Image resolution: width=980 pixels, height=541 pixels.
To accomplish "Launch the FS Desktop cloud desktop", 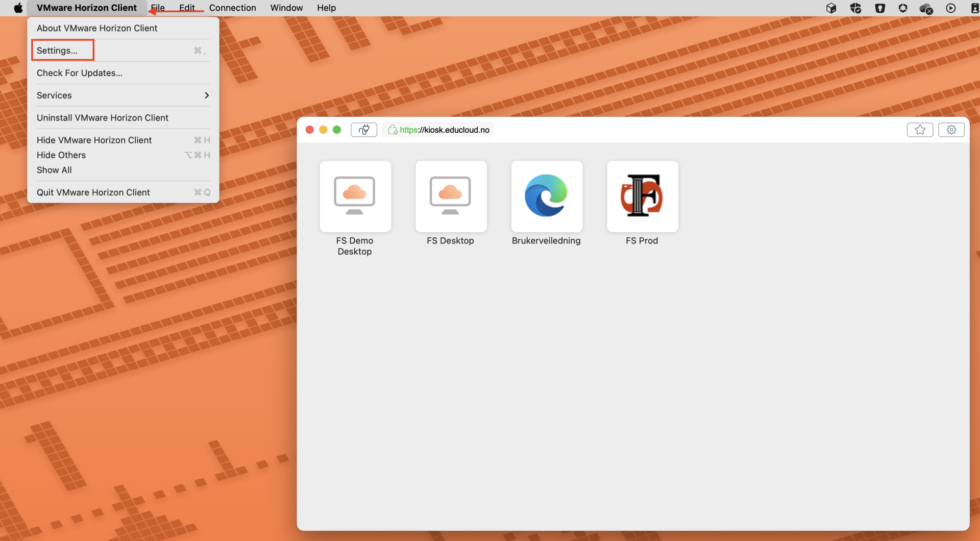I will coord(451,196).
